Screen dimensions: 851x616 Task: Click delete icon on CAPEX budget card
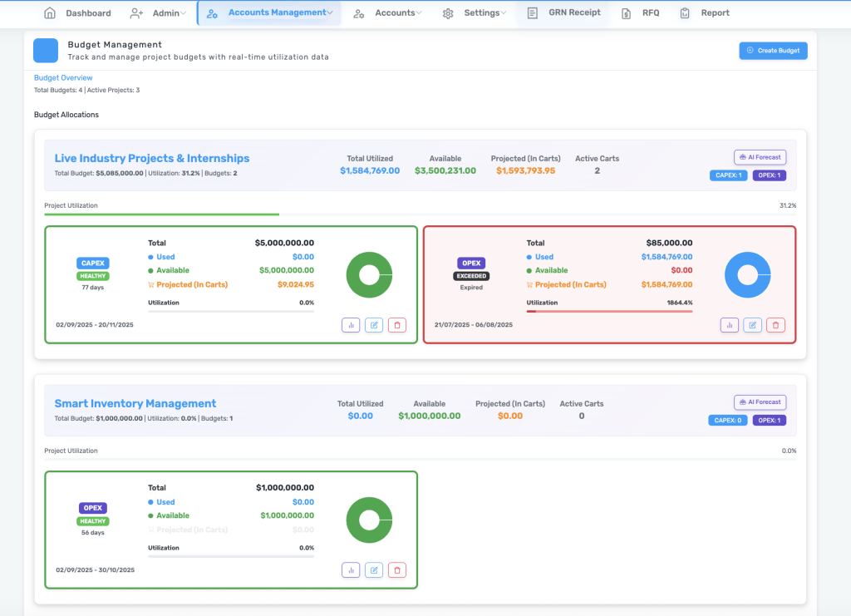point(397,325)
